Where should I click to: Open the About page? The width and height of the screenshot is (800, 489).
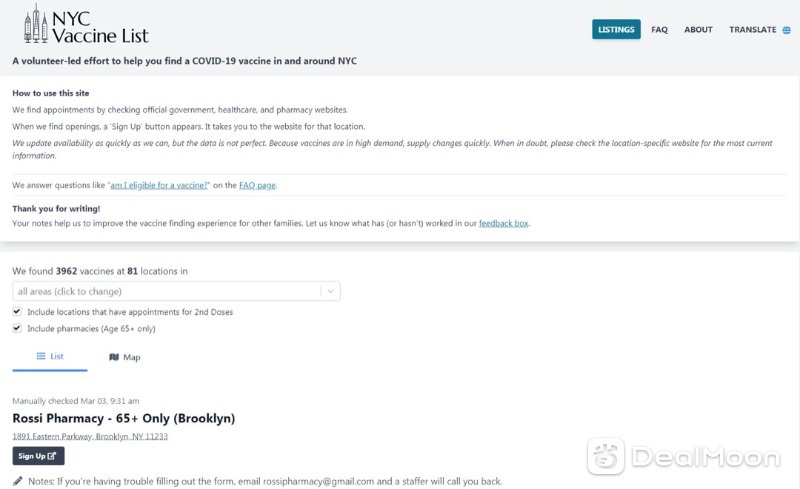(x=698, y=30)
